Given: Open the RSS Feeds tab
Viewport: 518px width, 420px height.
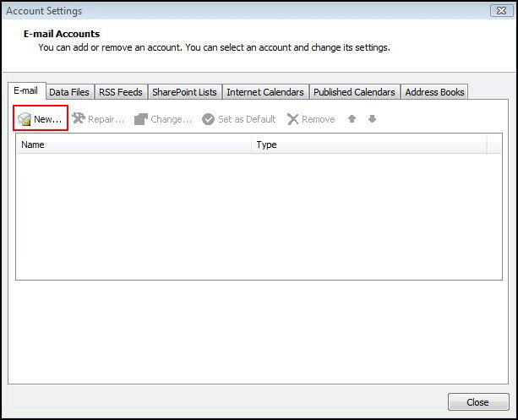Looking at the screenshot, I should pyautogui.click(x=120, y=92).
